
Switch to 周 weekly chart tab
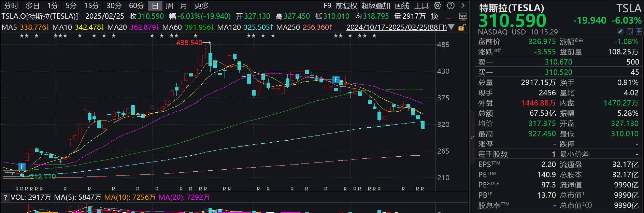[x=169, y=6]
